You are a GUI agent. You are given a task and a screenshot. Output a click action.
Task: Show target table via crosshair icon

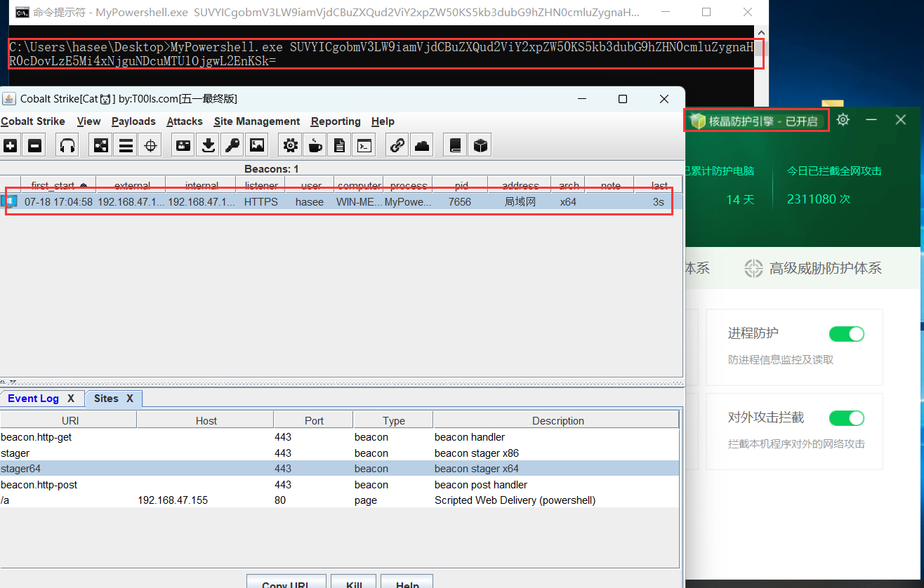click(x=150, y=145)
